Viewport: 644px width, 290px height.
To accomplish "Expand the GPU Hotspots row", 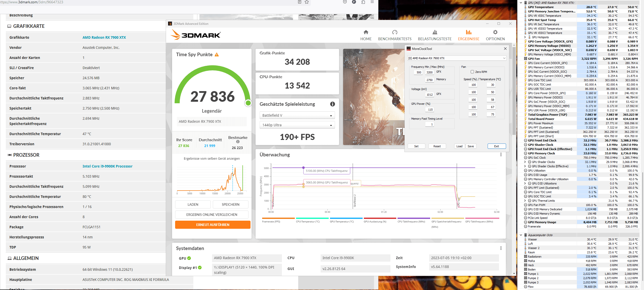I will tap(525, 37).
